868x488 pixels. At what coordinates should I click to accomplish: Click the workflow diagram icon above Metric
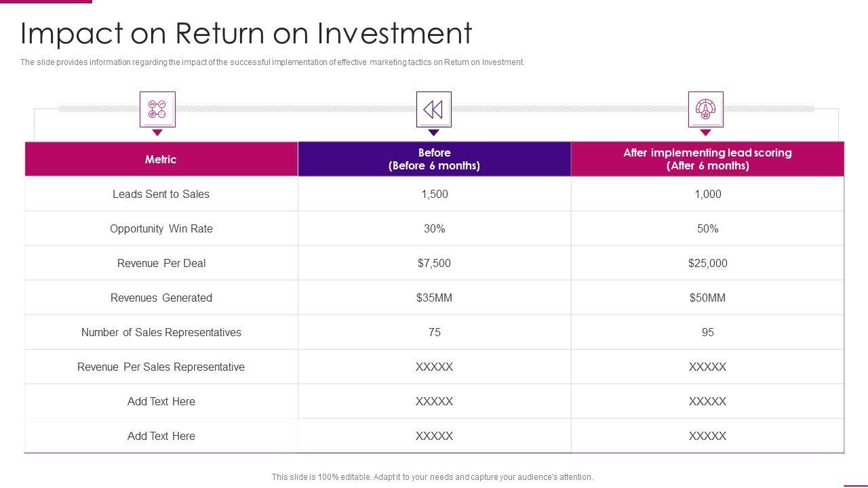157,109
